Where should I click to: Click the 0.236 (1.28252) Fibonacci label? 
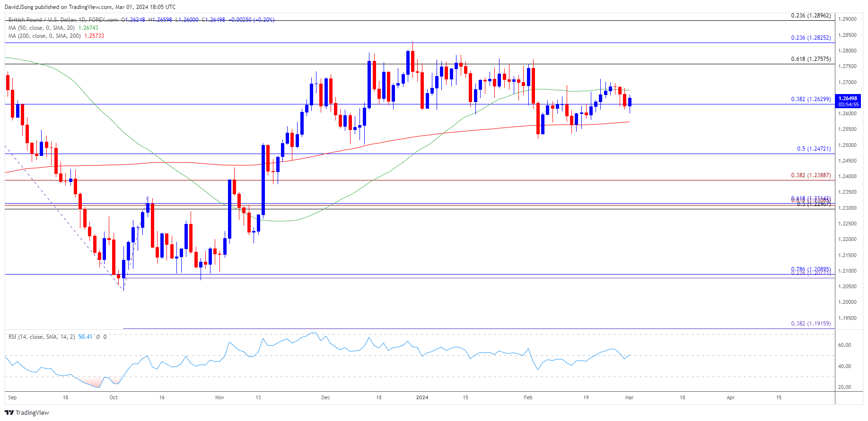[x=811, y=38]
